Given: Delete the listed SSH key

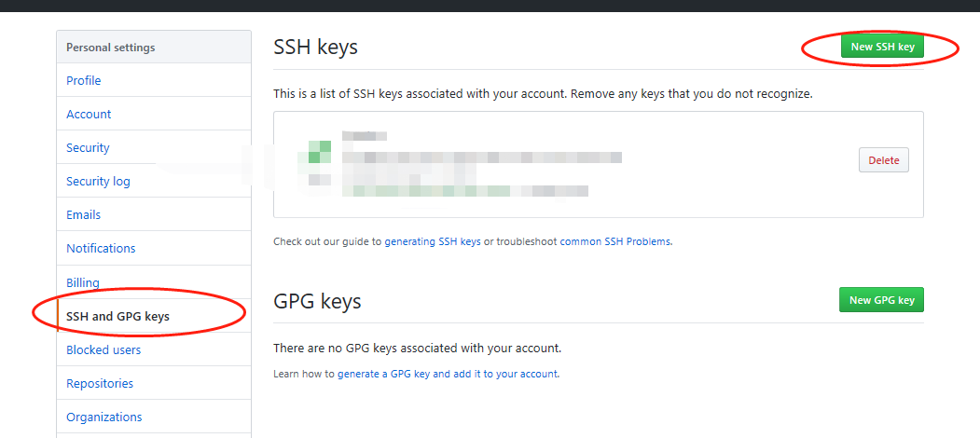Looking at the screenshot, I should point(884,160).
